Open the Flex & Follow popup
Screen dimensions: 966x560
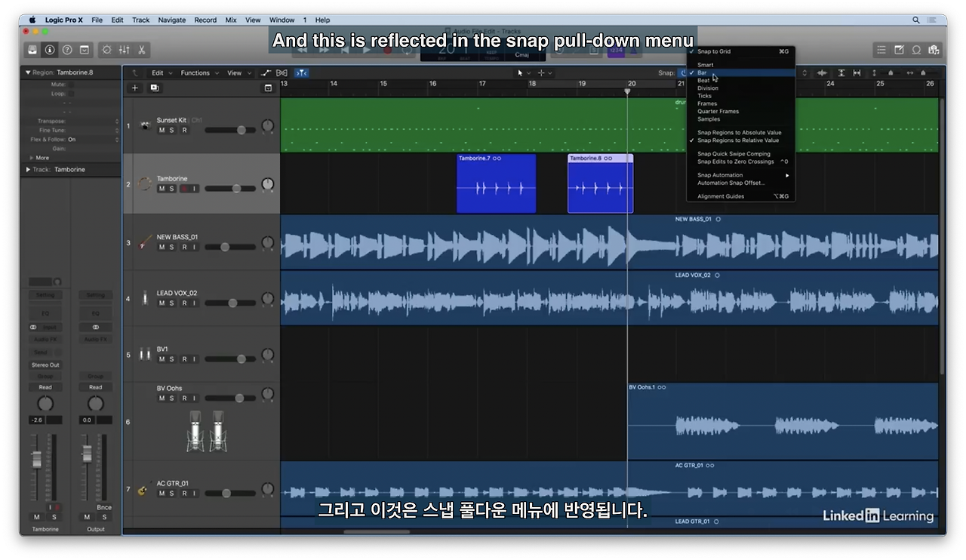[x=94, y=140]
